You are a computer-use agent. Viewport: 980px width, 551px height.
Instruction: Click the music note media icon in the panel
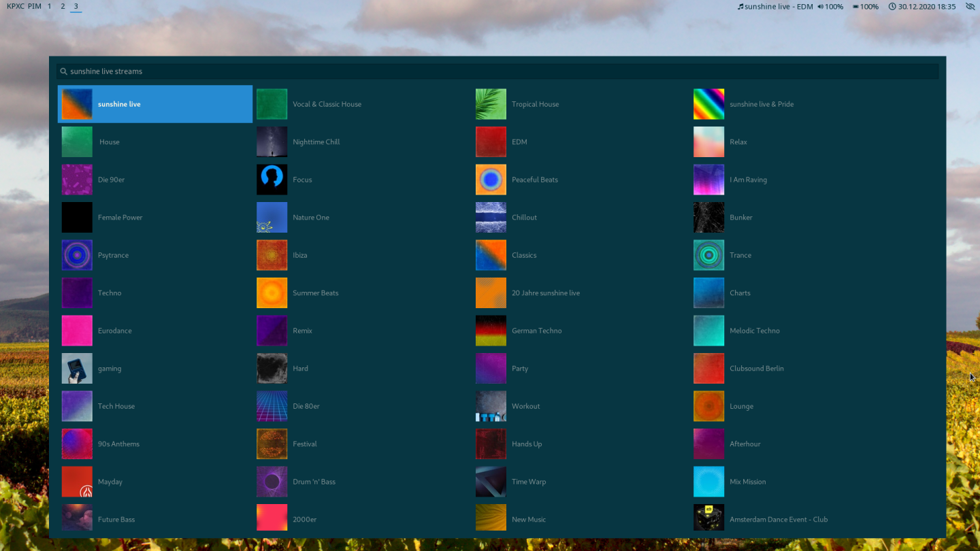point(741,6)
